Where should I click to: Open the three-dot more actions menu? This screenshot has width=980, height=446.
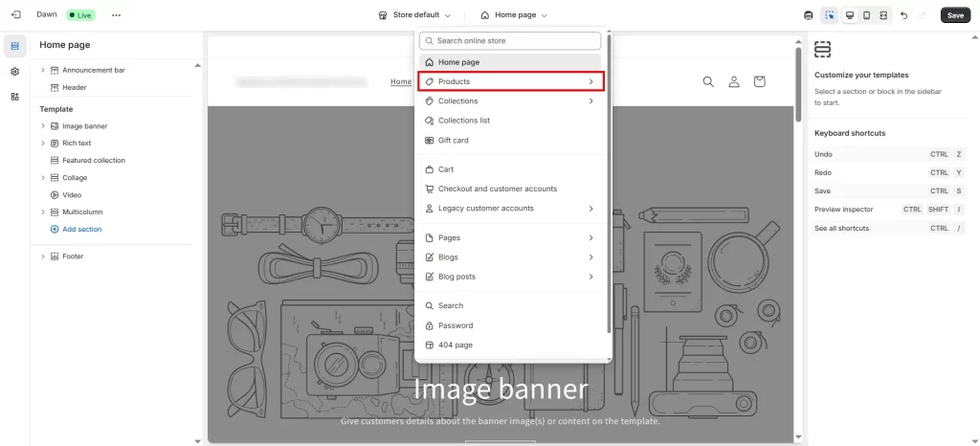pos(117,15)
